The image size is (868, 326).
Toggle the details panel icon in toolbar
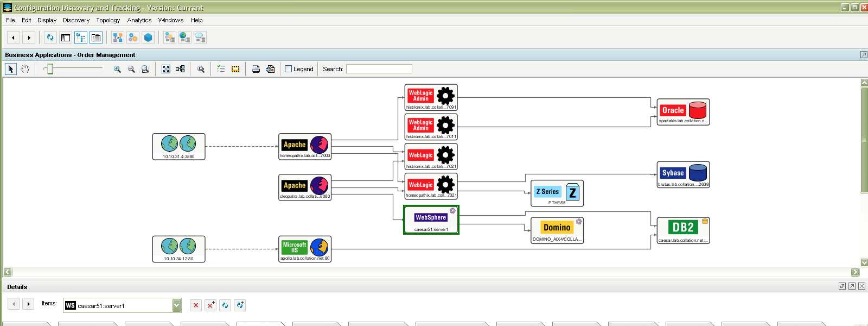click(x=96, y=37)
